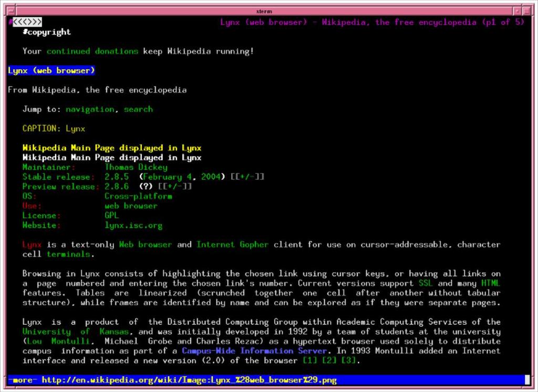
Task: Click the '#copyright' text at top
Action: click(x=46, y=32)
